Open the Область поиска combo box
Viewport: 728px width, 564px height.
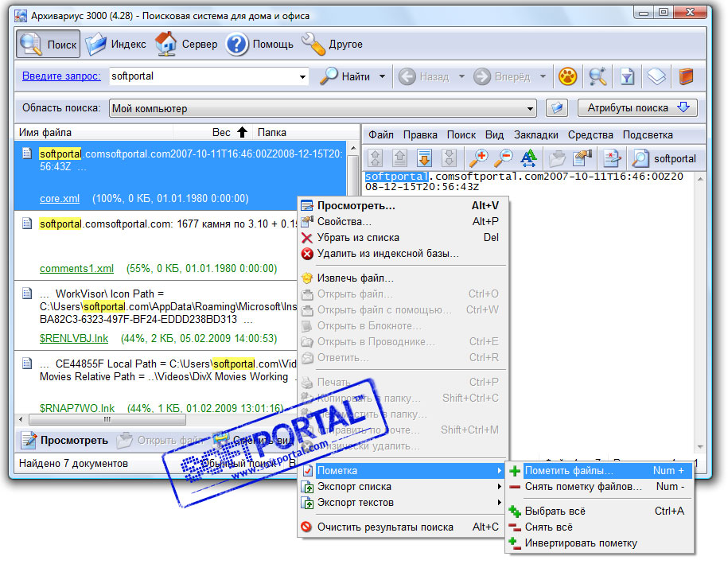coord(323,109)
